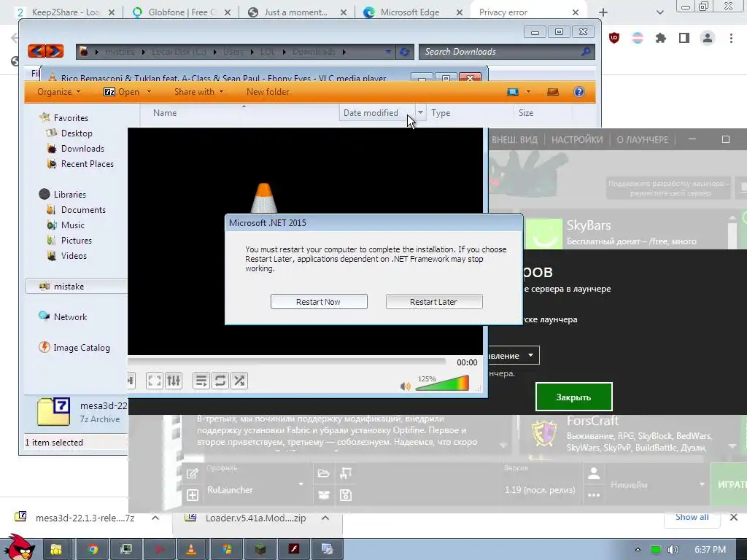The image size is (747, 560).
Task: Open Date modified filter dropdown arrow
Action: tap(420, 113)
